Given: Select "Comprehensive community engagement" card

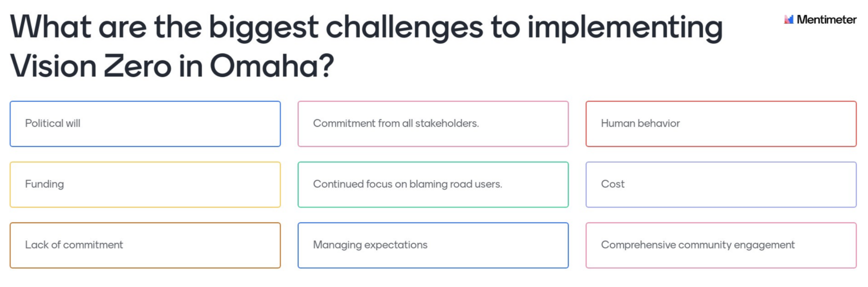Looking at the screenshot, I should pos(721,245).
